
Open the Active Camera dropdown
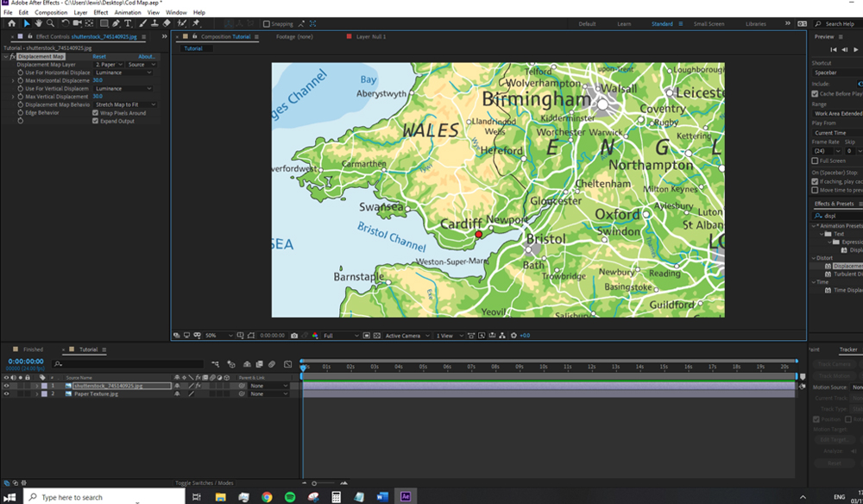(407, 336)
